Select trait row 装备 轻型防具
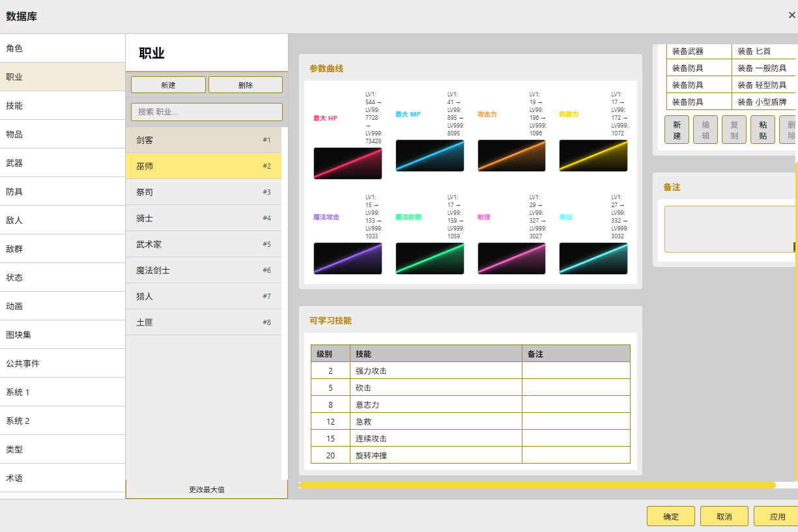This screenshot has width=798, height=532. coord(731,85)
